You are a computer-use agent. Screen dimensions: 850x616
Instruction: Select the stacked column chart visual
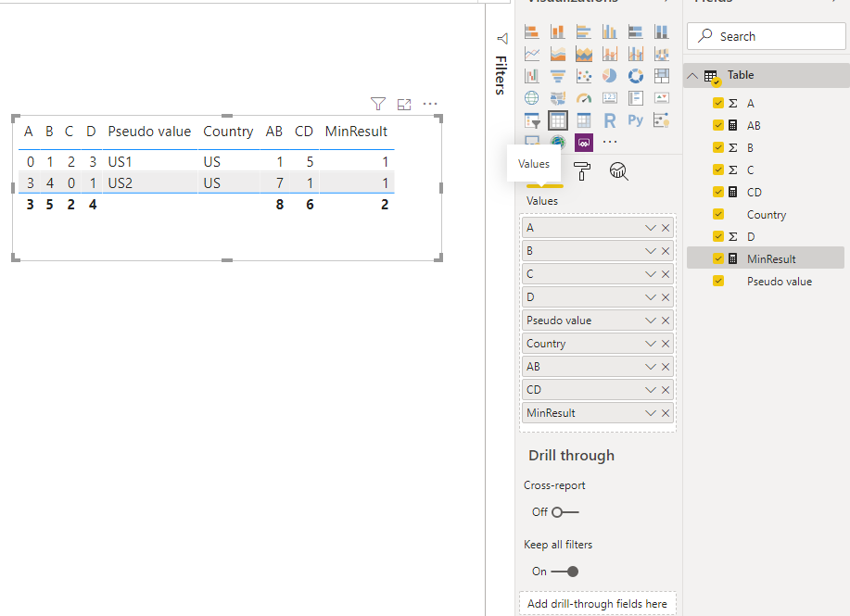coord(558,32)
